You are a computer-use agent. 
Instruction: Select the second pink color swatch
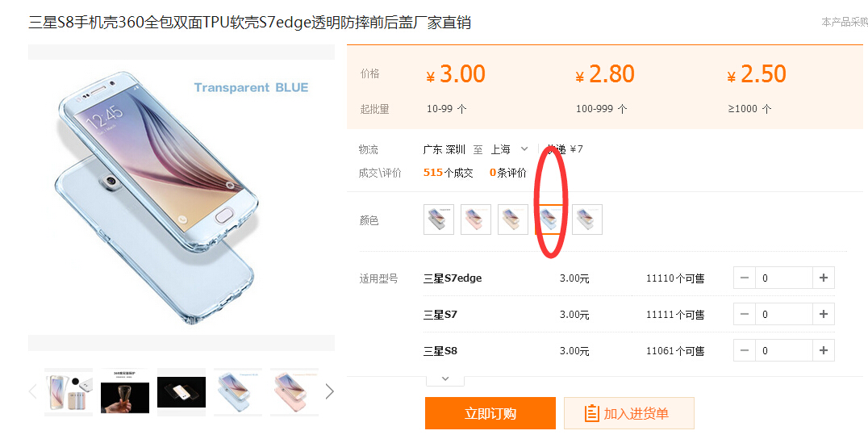click(x=475, y=219)
